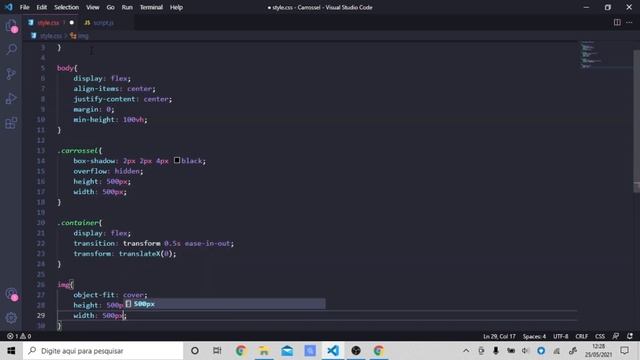
Task: Open the File menu
Action: coord(24,7)
